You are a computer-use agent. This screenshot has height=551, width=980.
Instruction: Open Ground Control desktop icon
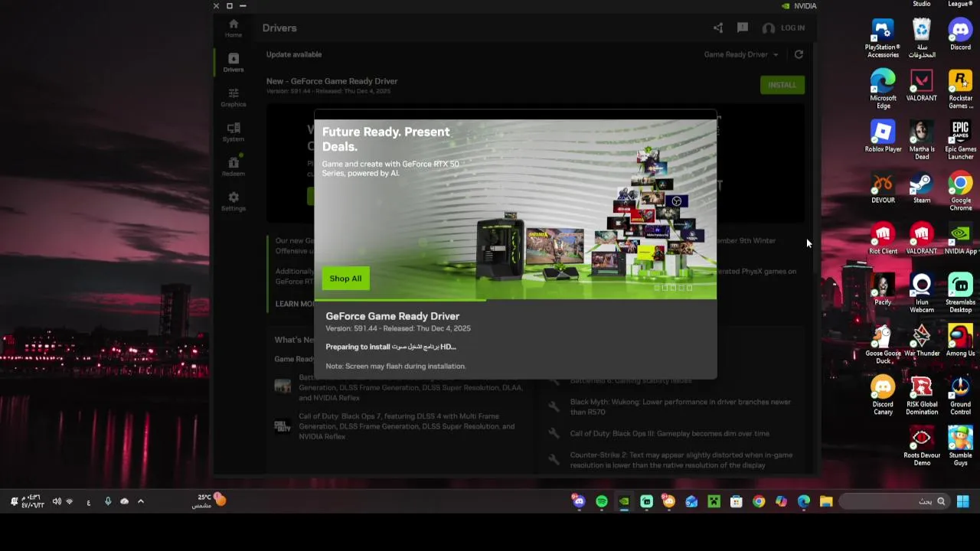960,396
